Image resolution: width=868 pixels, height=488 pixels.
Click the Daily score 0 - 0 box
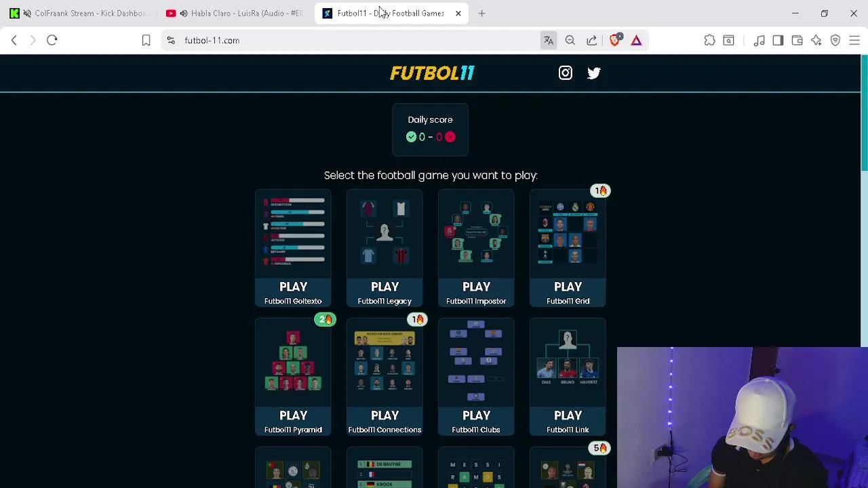pyautogui.click(x=430, y=129)
